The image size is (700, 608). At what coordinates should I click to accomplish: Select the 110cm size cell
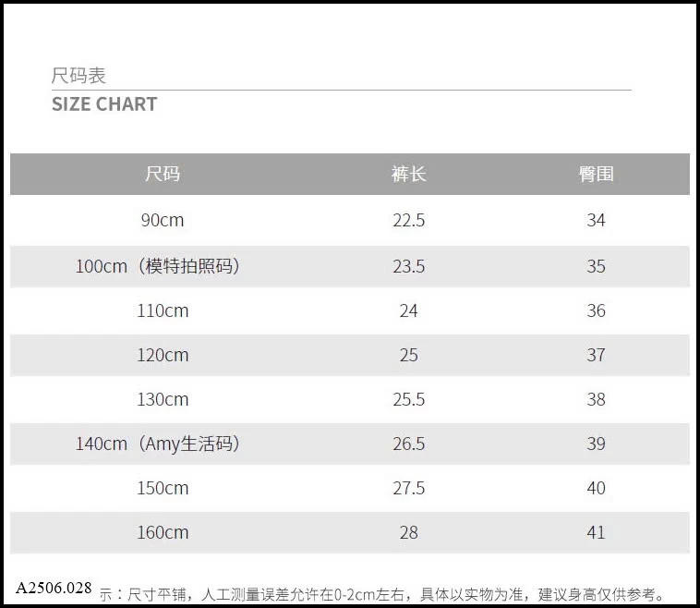[x=163, y=310]
